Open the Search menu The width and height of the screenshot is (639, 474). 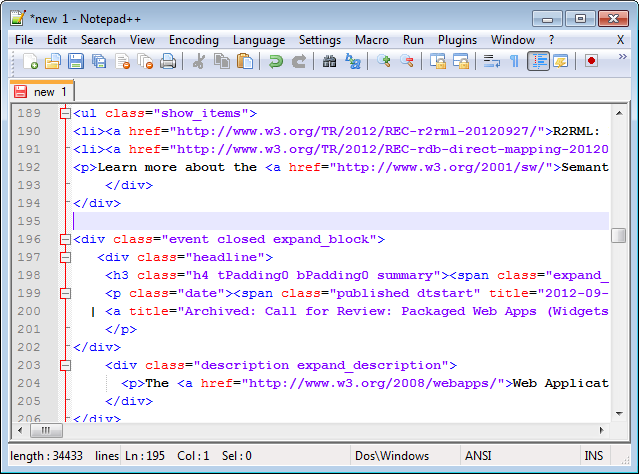(98, 40)
